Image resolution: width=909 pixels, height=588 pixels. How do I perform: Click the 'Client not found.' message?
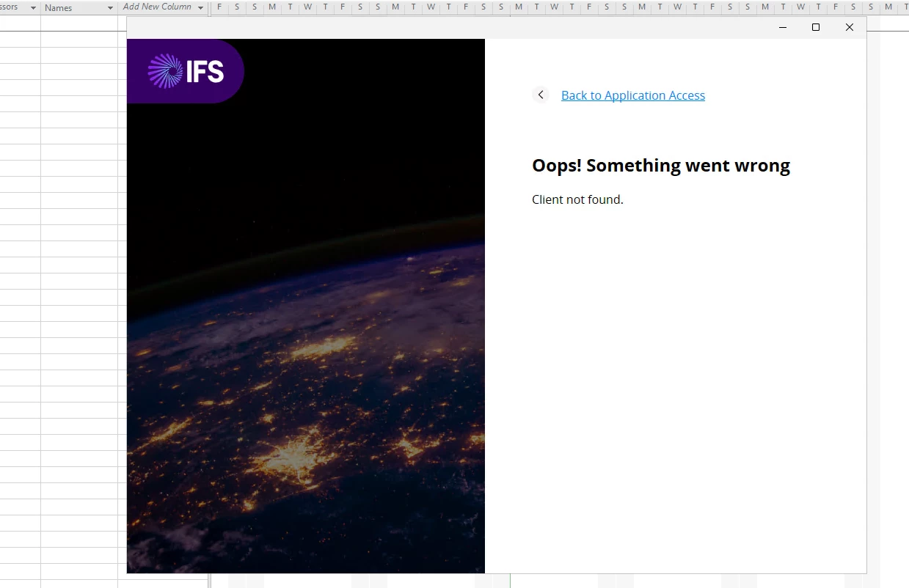pos(577,199)
